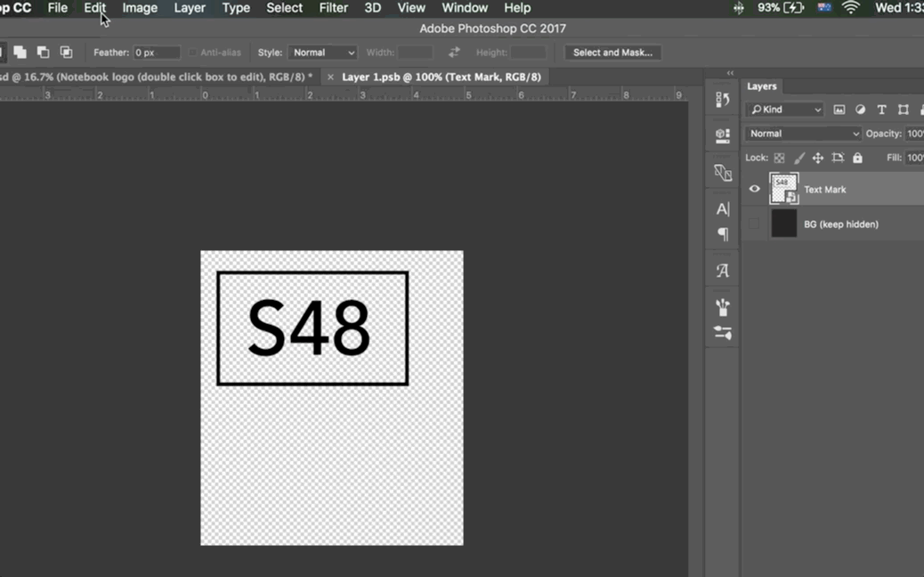The width and height of the screenshot is (924, 577).
Task: Filter layers by shape layers icon
Action: (x=903, y=110)
